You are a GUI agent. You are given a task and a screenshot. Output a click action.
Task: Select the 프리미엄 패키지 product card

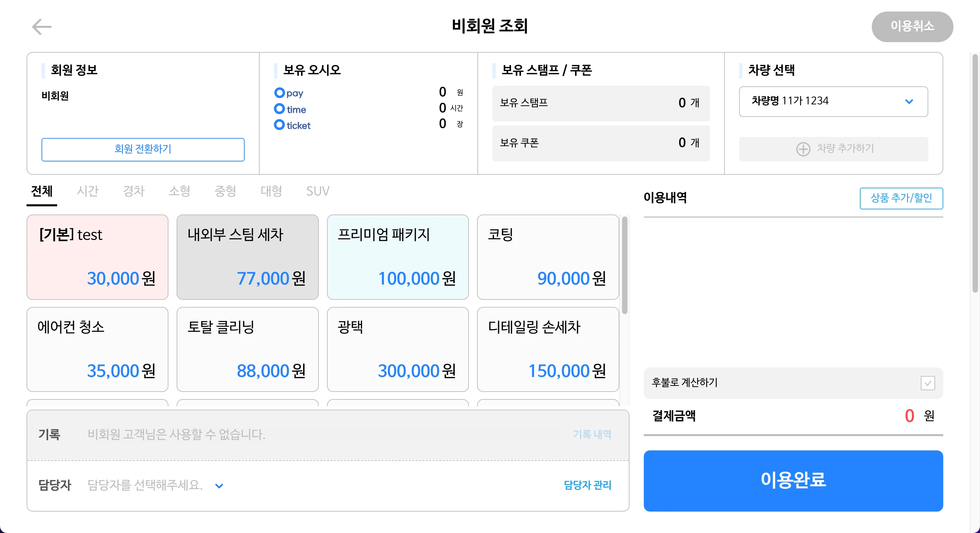coord(397,257)
